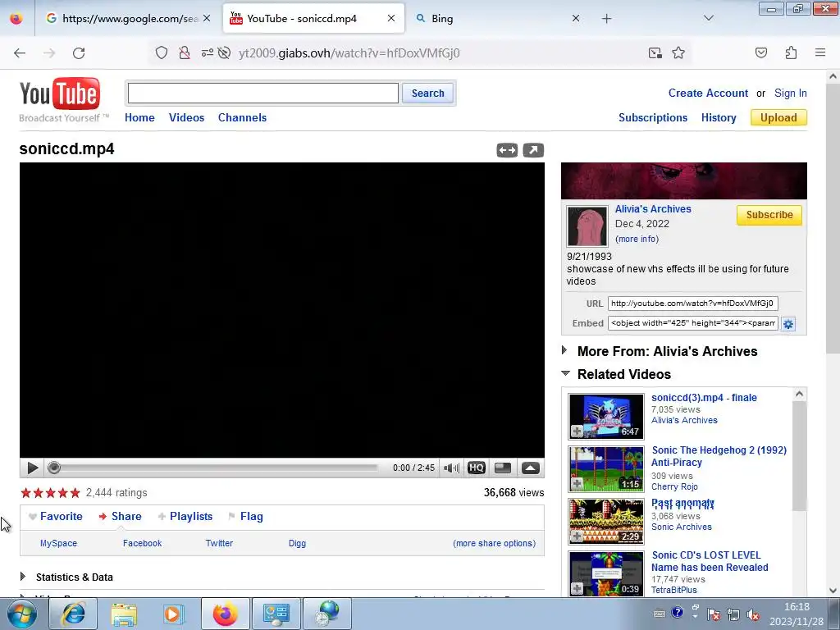Open more share options
The width and height of the screenshot is (840, 630).
tap(494, 543)
